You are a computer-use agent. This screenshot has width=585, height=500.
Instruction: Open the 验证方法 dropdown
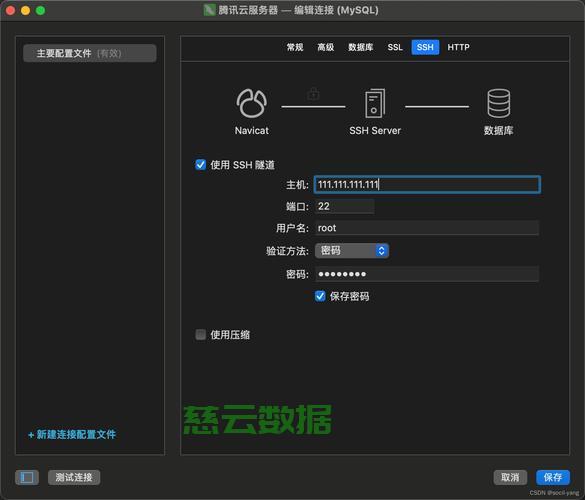click(352, 250)
